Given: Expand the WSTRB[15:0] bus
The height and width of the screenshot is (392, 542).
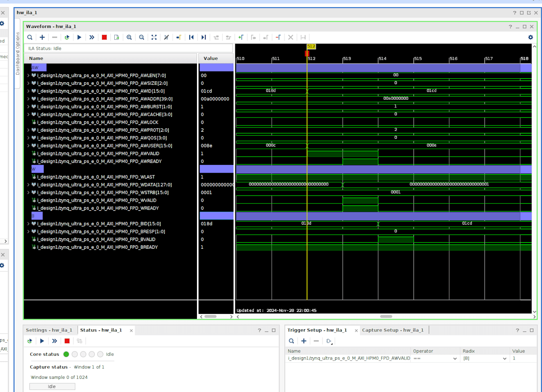Looking at the screenshot, I should click(x=28, y=192).
